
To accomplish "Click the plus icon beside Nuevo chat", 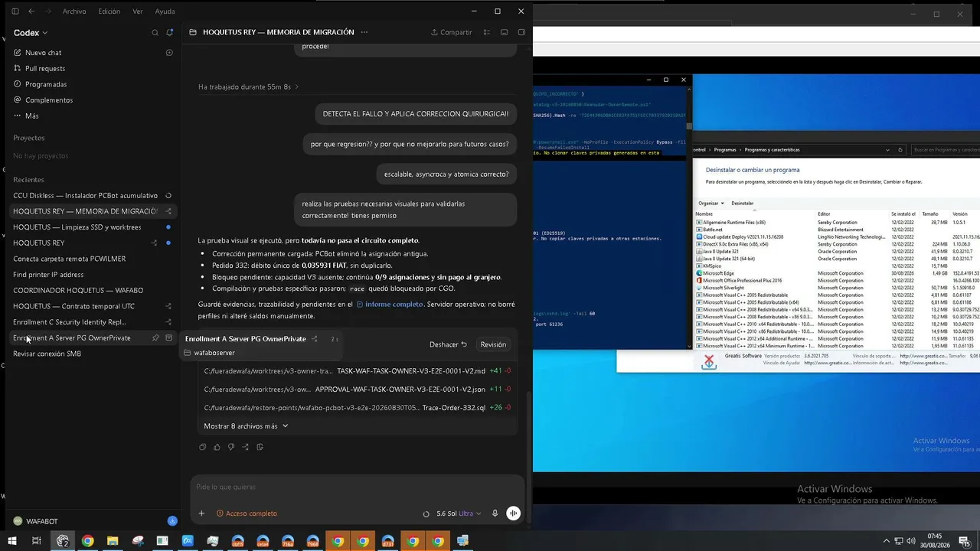I will 169,53.
